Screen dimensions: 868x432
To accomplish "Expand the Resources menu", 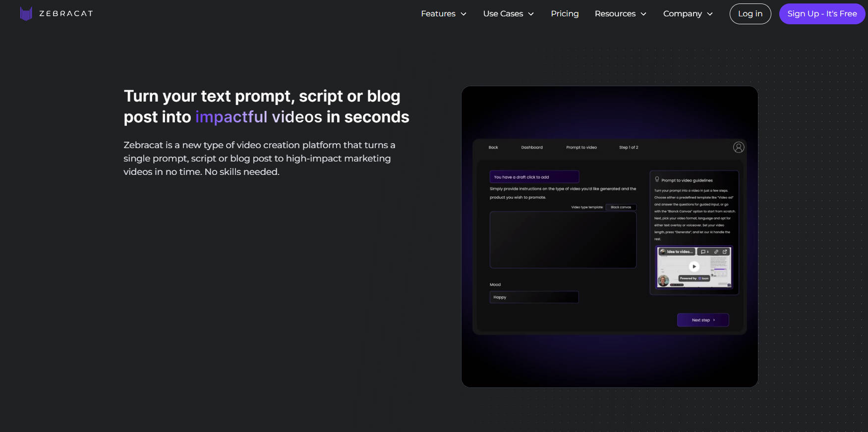I will (x=620, y=14).
